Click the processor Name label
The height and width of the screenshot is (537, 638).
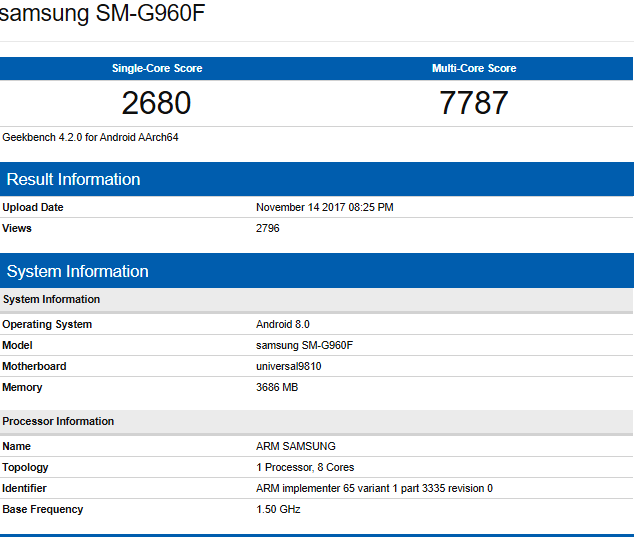(x=16, y=447)
